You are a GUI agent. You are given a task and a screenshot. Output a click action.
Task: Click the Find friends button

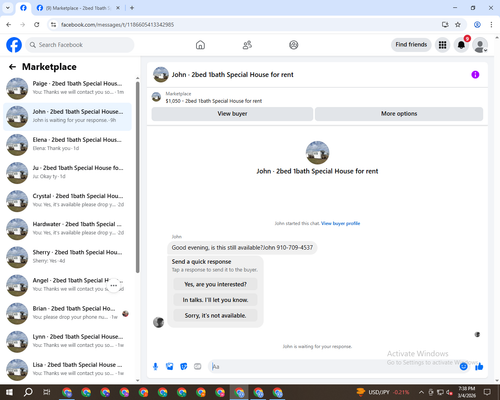[x=411, y=45]
